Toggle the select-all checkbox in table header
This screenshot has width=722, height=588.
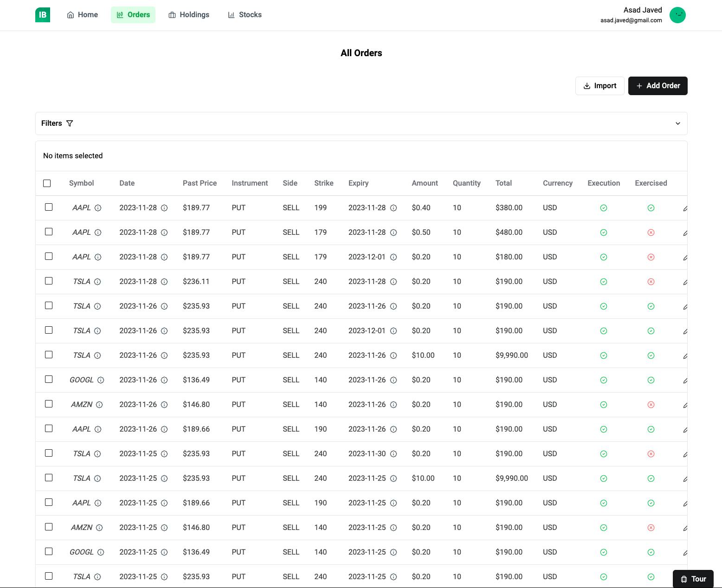tap(47, 183)
